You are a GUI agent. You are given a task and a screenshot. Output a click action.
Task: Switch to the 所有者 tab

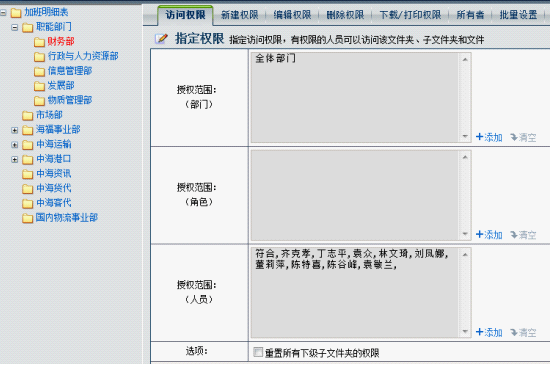pyautogui.click(x=470, y=15)
